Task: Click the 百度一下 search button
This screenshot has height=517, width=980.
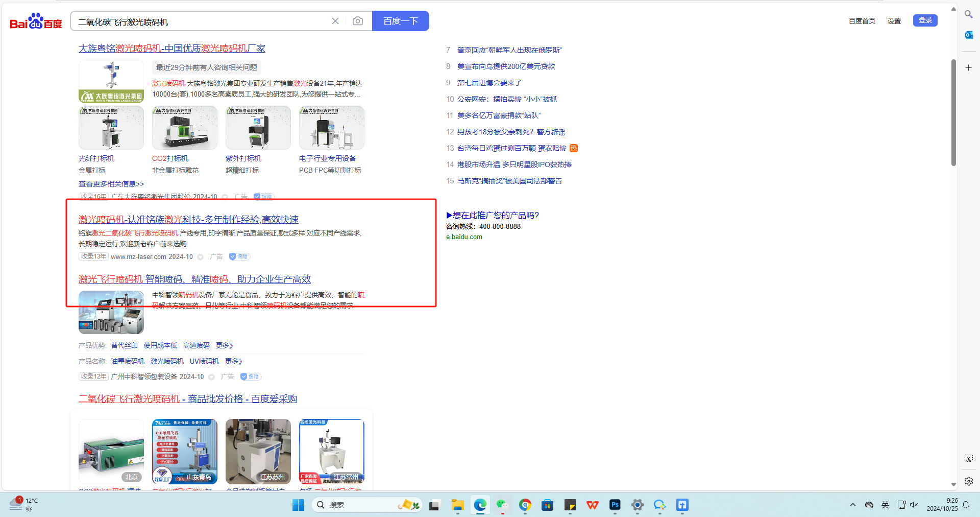Action: pos(401,21)
